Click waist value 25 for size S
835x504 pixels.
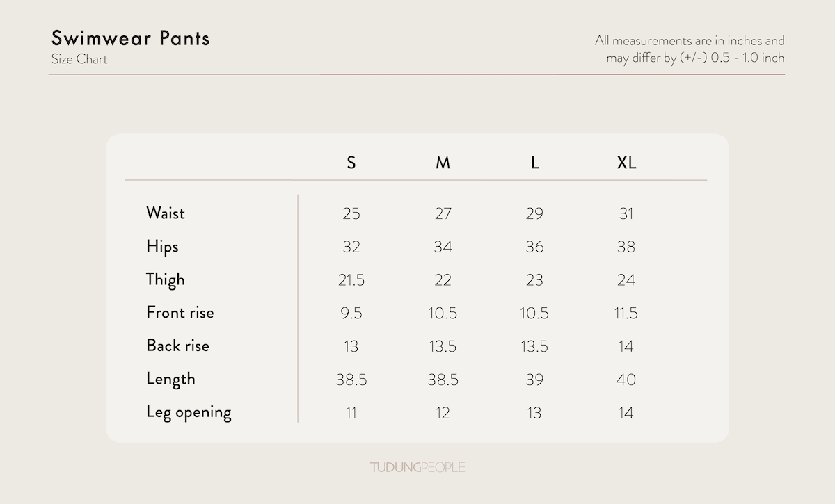tap(351, 213)
